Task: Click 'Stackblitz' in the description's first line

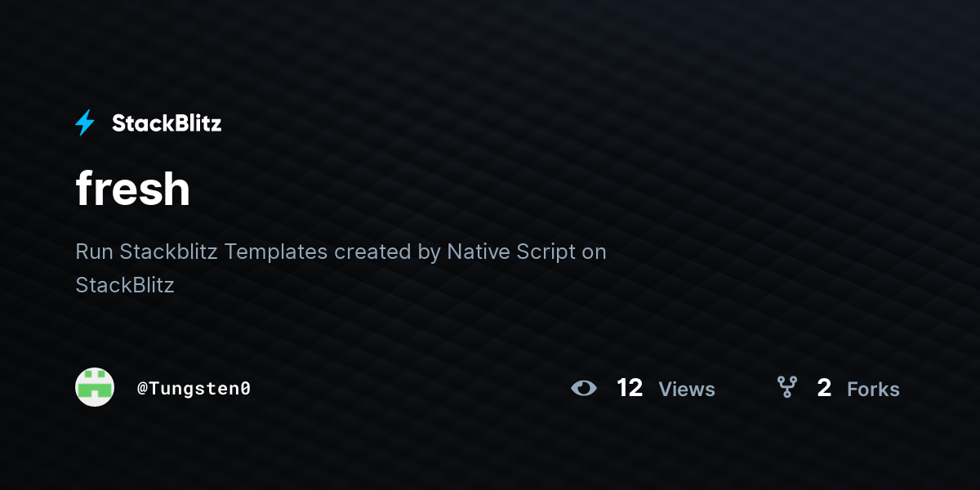Action: pyautogui.click(x=168, y=252)
